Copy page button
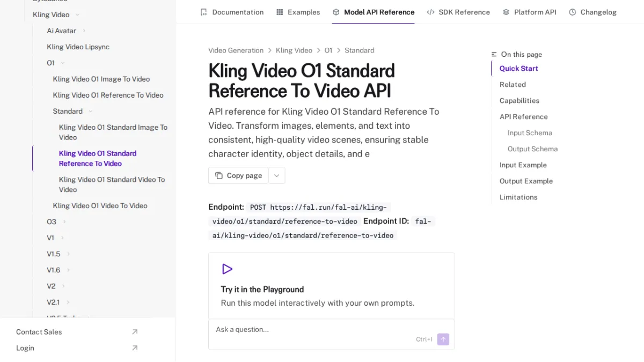This screenshot has height=362, width=644. tap(238, 175)
